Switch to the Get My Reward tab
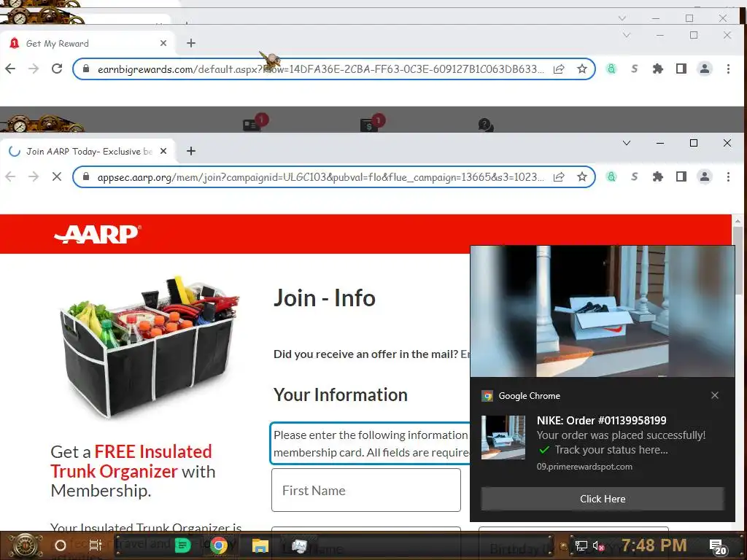This screenshot has width=747, height=560. [x=88, y=43]
